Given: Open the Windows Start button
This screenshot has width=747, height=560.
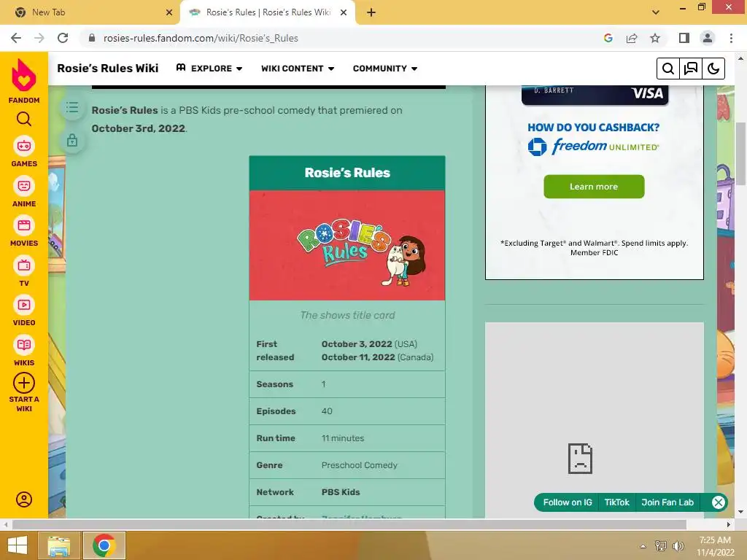Looking at the screenshot, I should [18, 545].
